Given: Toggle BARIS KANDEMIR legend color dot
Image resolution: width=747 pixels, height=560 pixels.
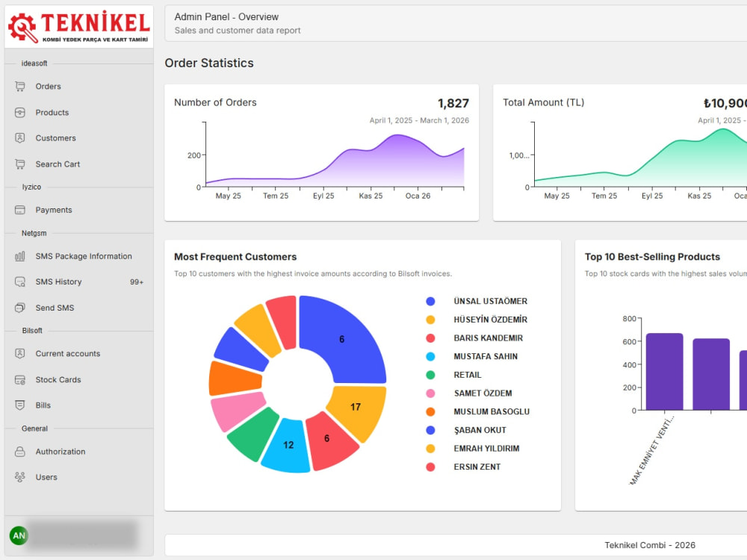Looking at the screenshot, I should [x=430, y=338].
